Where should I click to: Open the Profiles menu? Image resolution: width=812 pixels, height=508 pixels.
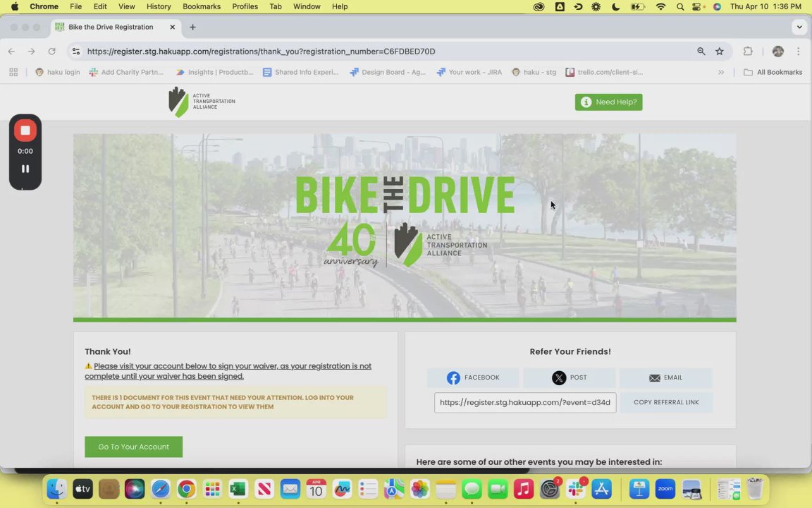[245, 7]
